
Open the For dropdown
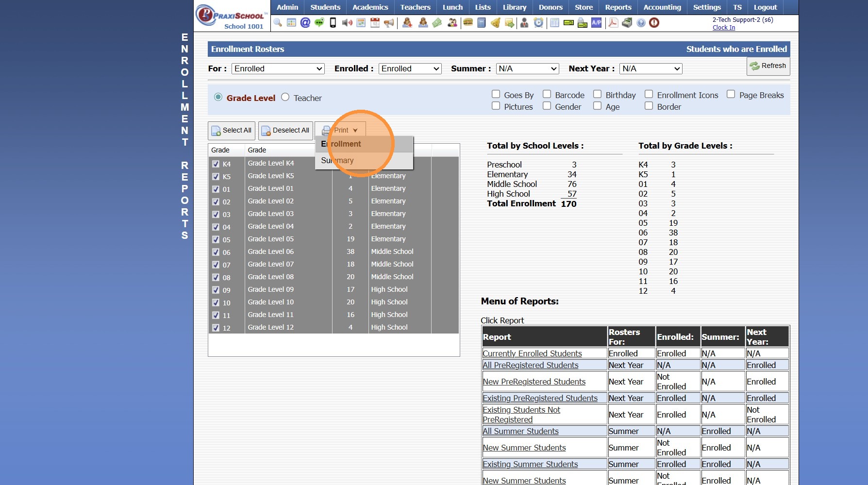[x=278, y=69]
